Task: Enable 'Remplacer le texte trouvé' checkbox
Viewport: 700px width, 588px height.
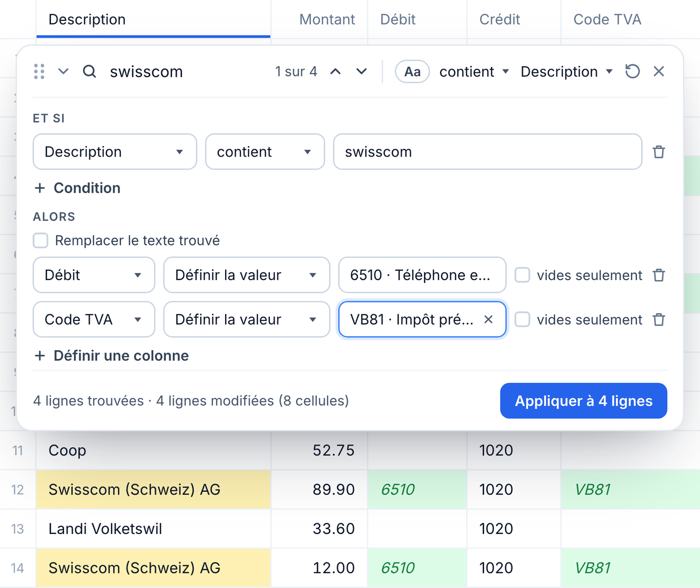Action: coord(40,241)
